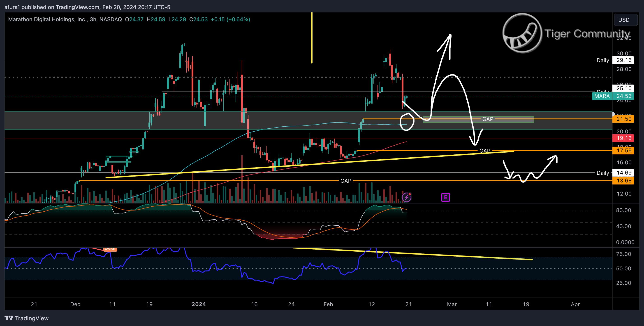
Task: Click the GAP text on 13.68 line
Action: 346,181
